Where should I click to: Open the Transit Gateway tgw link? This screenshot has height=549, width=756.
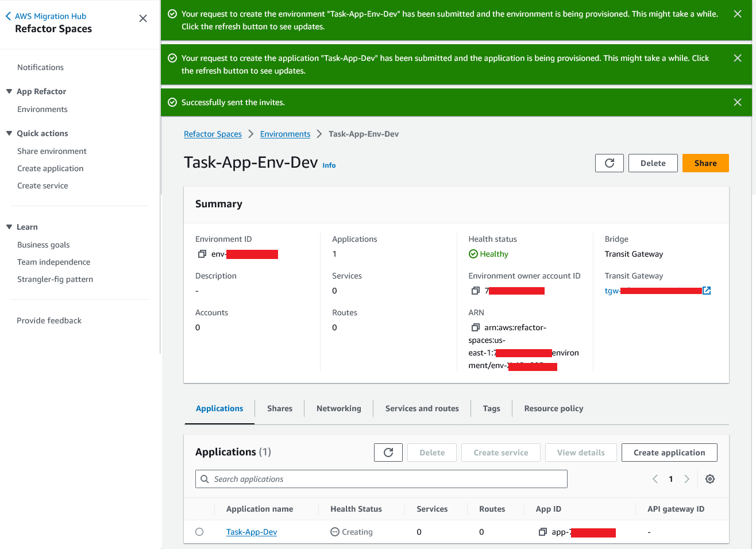click(x=658, y=291)
